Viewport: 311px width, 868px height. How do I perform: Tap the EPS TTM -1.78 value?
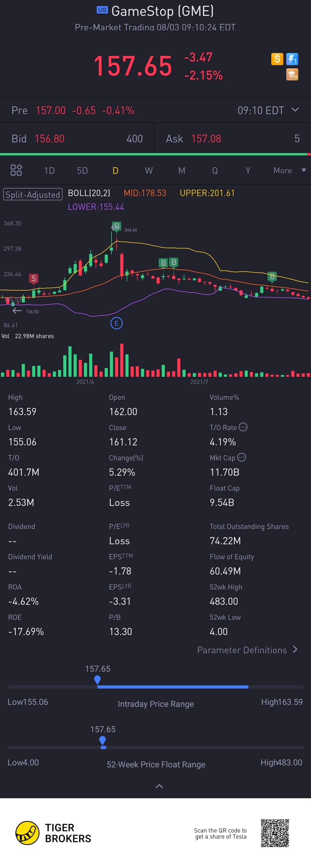point(120,571)
